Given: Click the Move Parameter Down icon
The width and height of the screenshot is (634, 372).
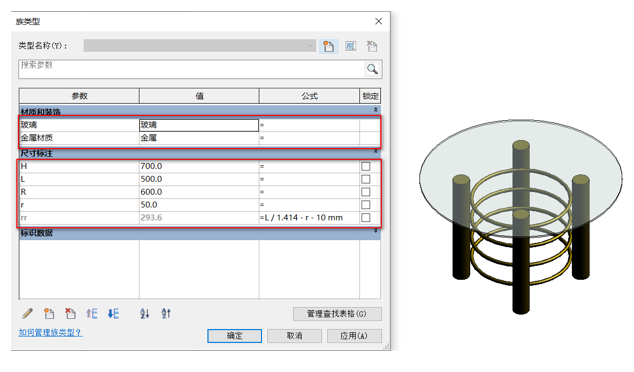Looking at the screenshot, I should 113,313.
